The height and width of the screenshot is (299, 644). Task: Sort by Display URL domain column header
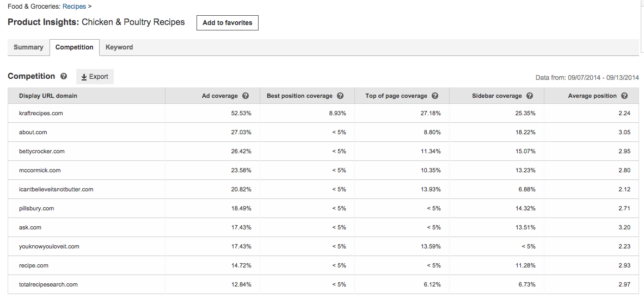[x=48, y=96]
